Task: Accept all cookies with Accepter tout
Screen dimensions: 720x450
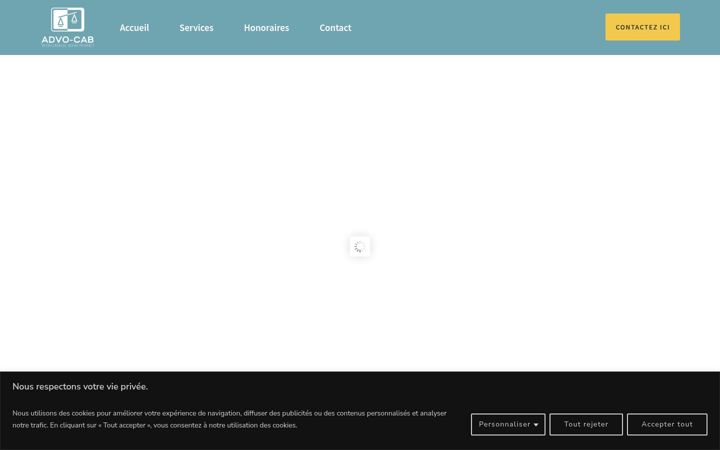Action: tap(667, 424)
